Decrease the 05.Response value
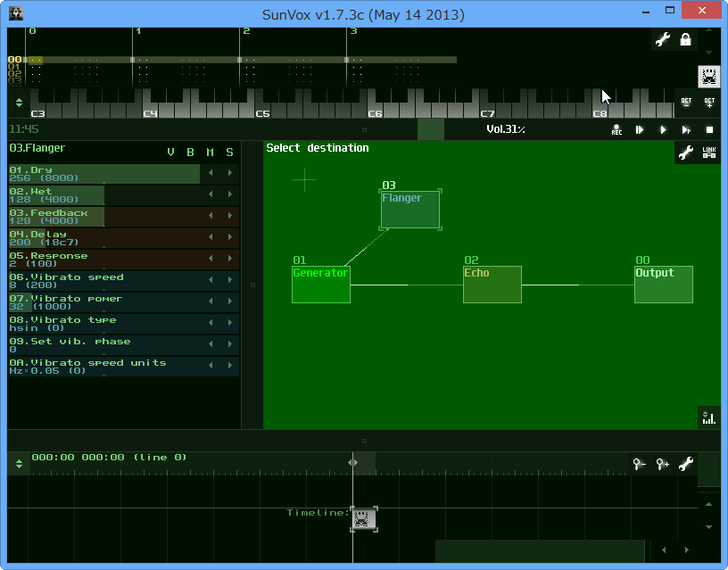Image resolution: width=728 pixels, height=570 pixels. tap(211, 258)
